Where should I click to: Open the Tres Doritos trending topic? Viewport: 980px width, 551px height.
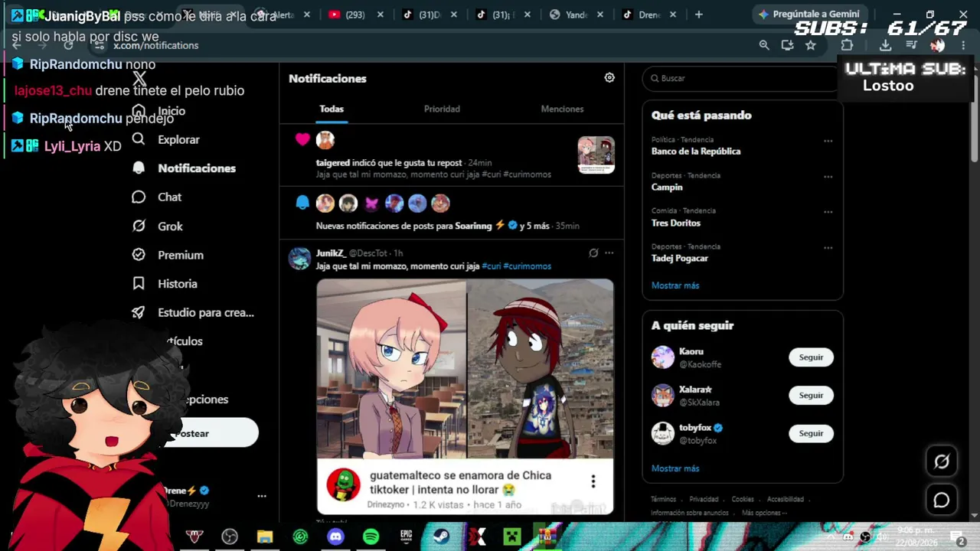click(676, 223)
